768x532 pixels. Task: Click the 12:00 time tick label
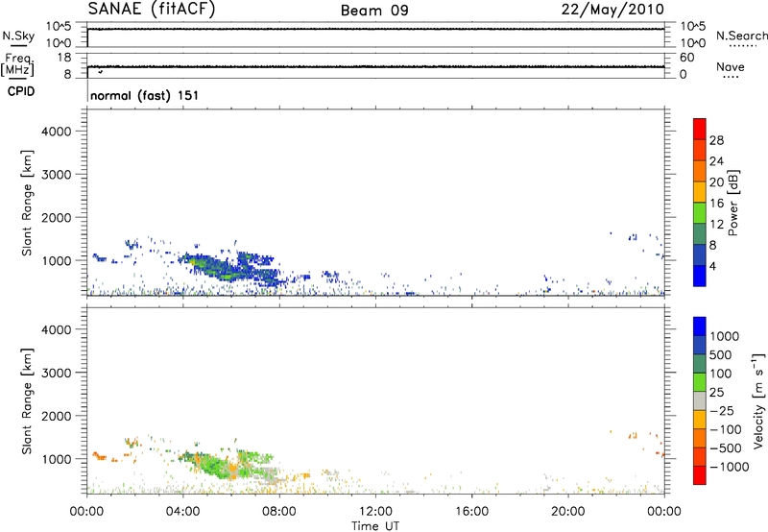[375, 512]
